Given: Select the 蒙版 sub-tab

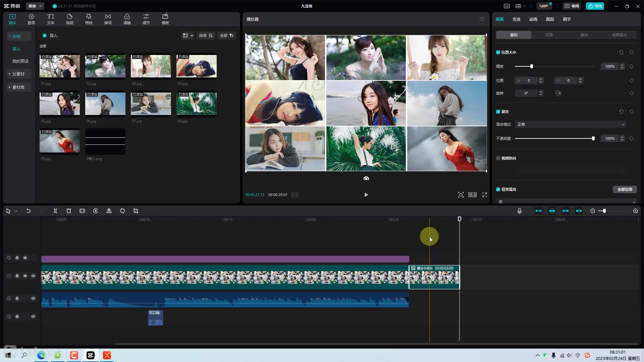Looking at the screenshot, I should pos(584,35).
